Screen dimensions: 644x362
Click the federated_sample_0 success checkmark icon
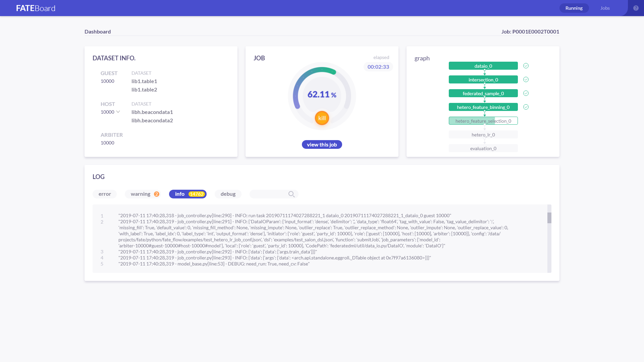pyautogui.click(x=526, y=94)
